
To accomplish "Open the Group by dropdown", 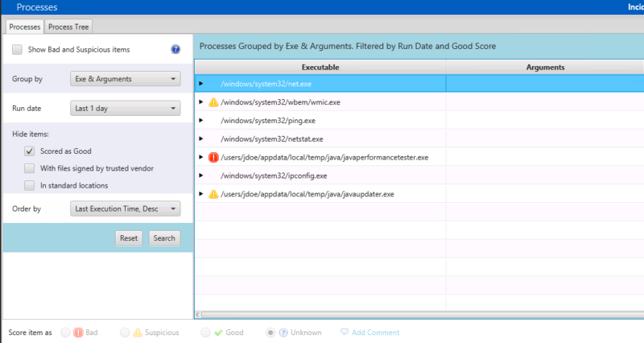I will [126, 79].
